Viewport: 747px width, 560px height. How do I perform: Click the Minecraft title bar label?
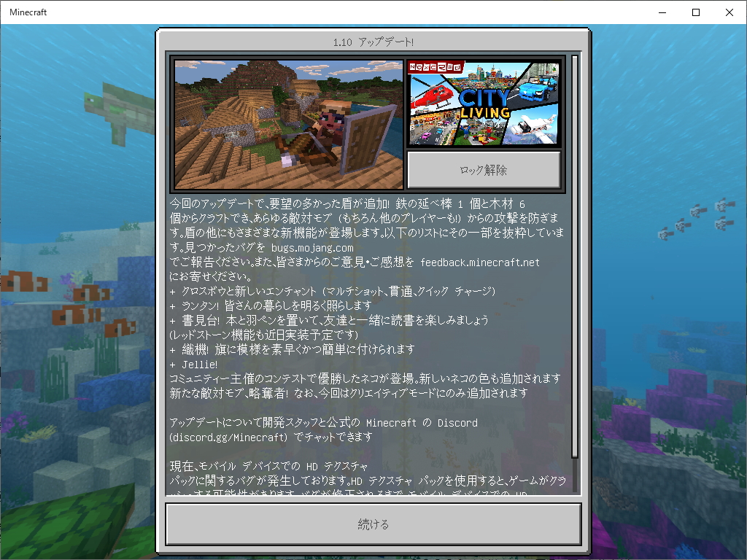tap(28, 12)
